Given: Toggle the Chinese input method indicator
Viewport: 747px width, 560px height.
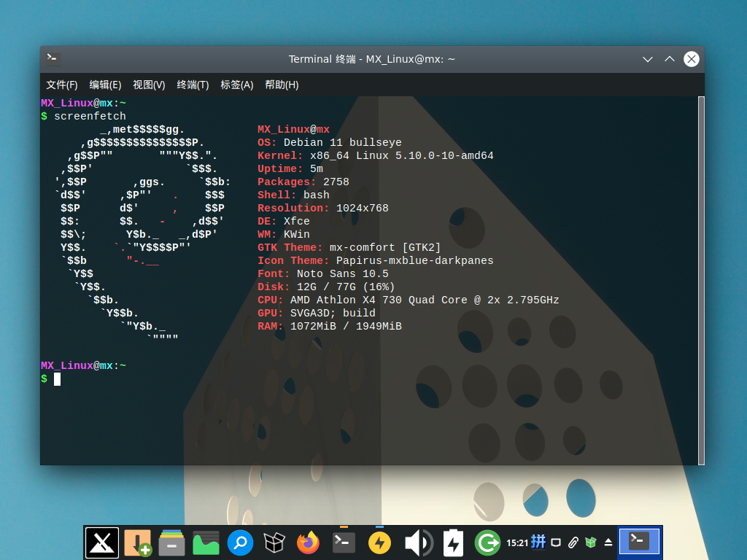Looking at the screenshot, I should coord(538,542).
